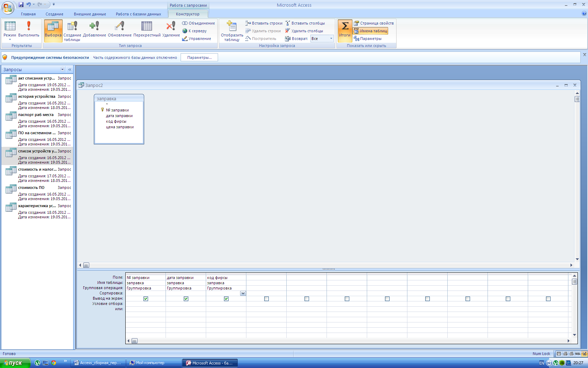Open quick access toolbar customize menu
The image size is (588, 368).
pyautogui.click(x=54, y=5)
